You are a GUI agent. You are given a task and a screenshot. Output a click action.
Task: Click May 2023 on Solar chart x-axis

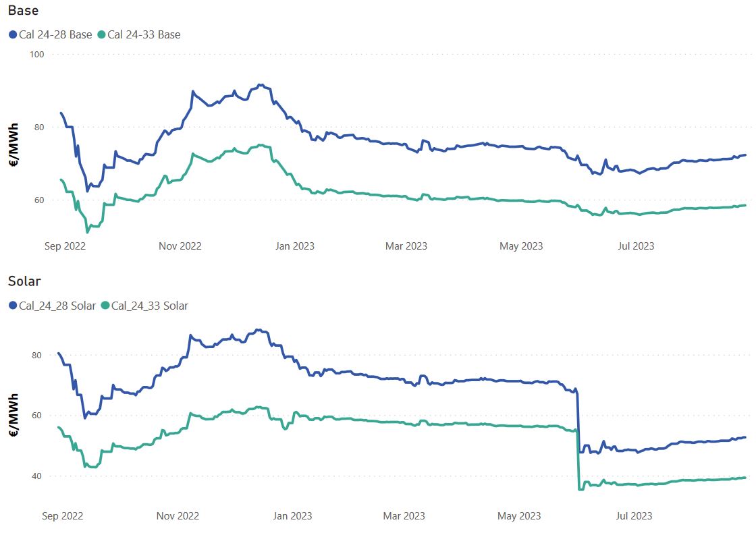tap(519, 516)
